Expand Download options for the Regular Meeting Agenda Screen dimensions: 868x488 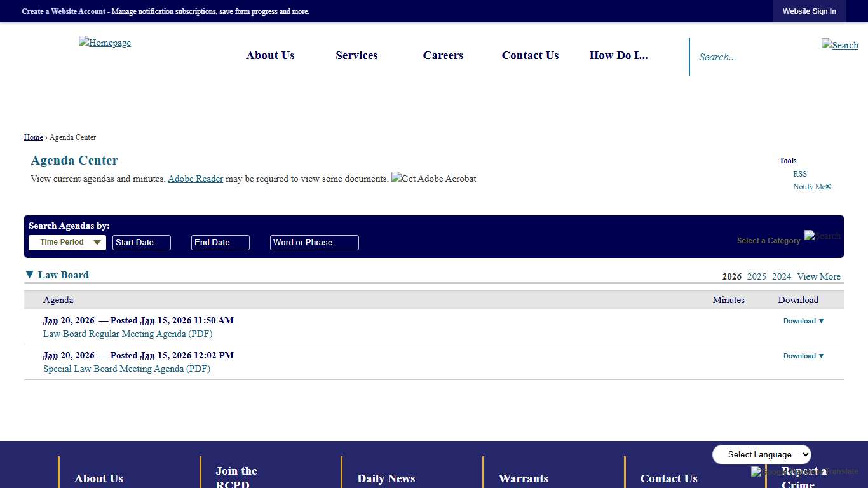[803, 321]
